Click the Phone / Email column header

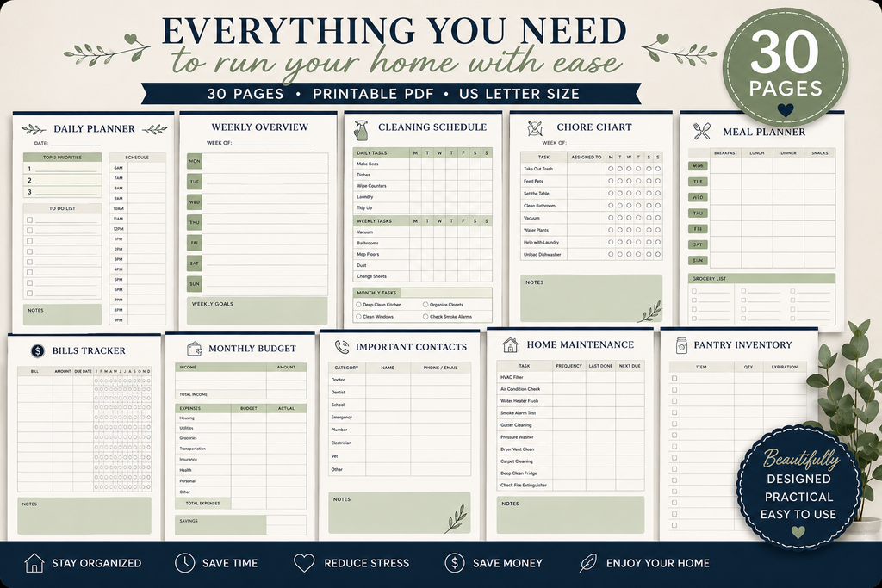[x=441, y=368]
